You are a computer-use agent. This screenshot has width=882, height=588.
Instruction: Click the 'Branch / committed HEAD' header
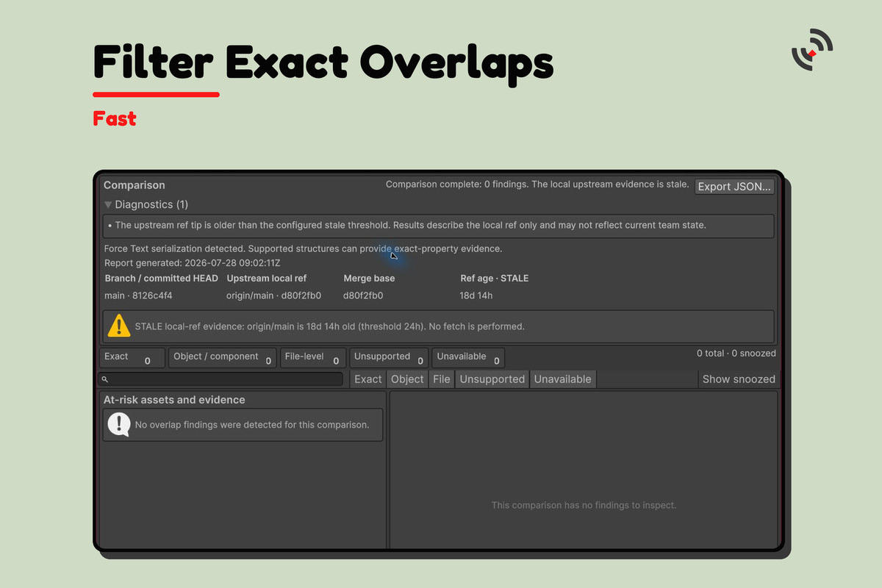(162, 279)
